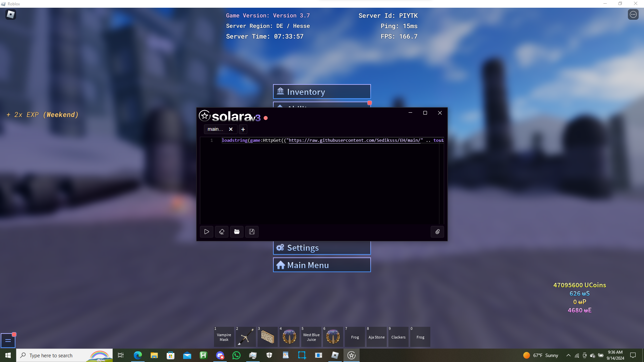Select Aja Stone hotbar slot
Image resolution: width=644 pixels, height=362 pixels.
coord(376,337)
